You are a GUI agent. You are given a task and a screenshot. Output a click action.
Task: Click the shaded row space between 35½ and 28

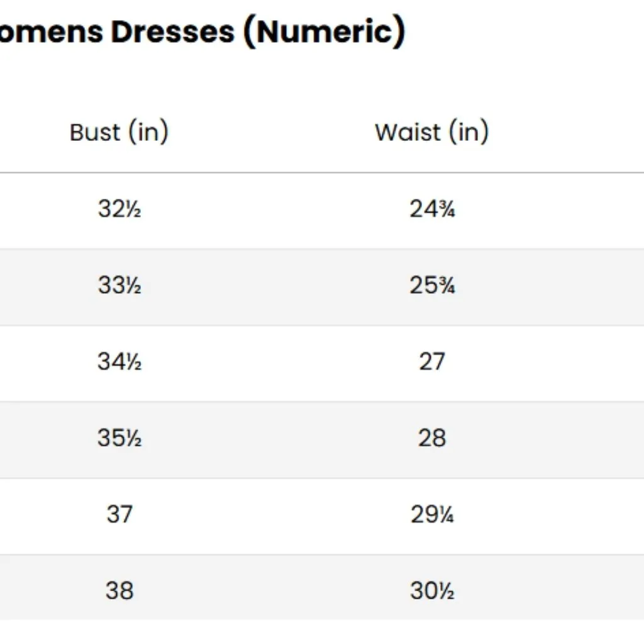click(x=277, y=438)
